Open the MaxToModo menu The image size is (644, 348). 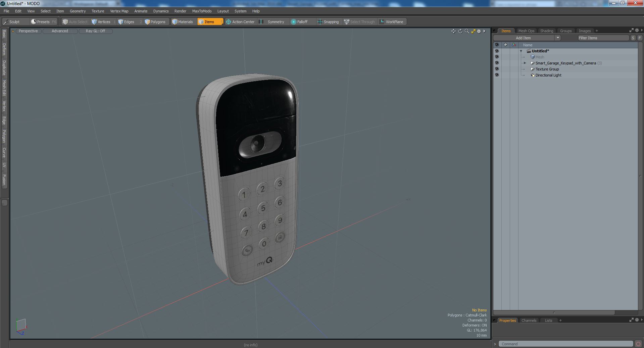coord(202,11)
